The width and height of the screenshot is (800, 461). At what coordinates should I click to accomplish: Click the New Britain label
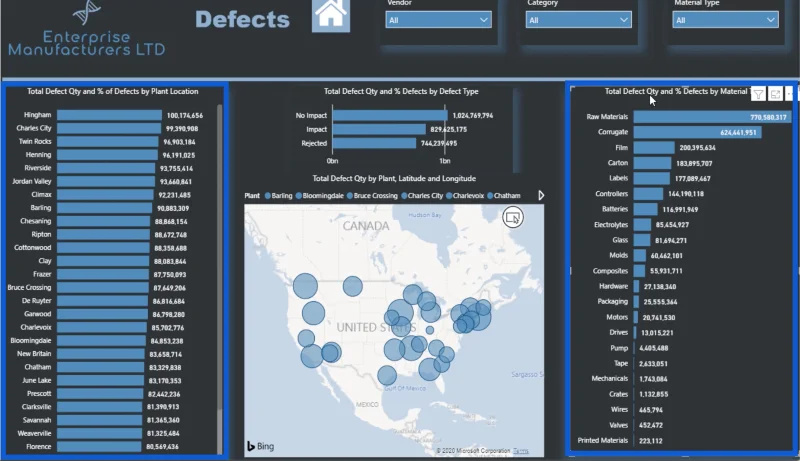click(34, 354)
